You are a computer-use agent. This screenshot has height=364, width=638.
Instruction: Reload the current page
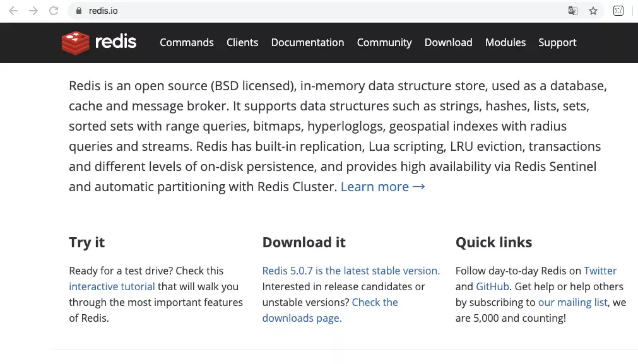pos(54,11)
